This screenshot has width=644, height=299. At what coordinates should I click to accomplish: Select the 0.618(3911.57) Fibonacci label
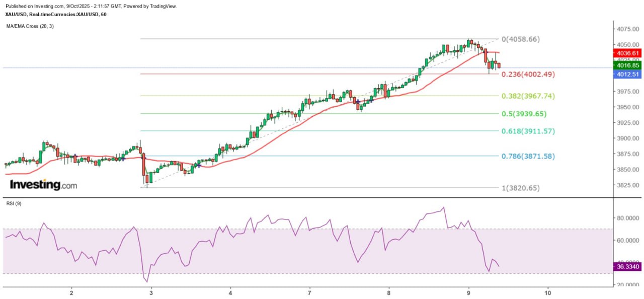(528, 131)
